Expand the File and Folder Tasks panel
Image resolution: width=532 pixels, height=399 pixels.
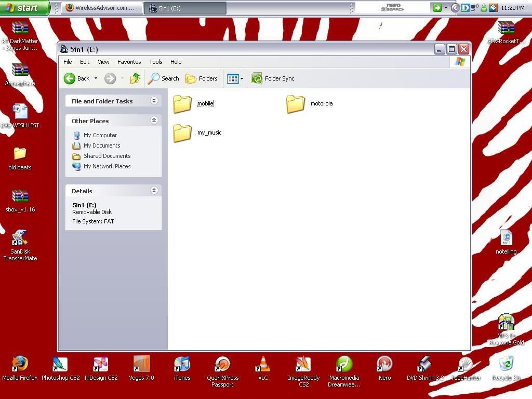154,101
